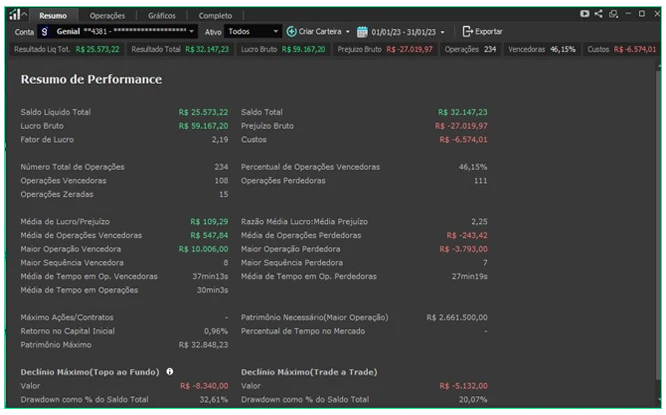Screen dimensions: 666x415
Task: Open the Ativo Todos dropdown
Action: tap(252, 31)
